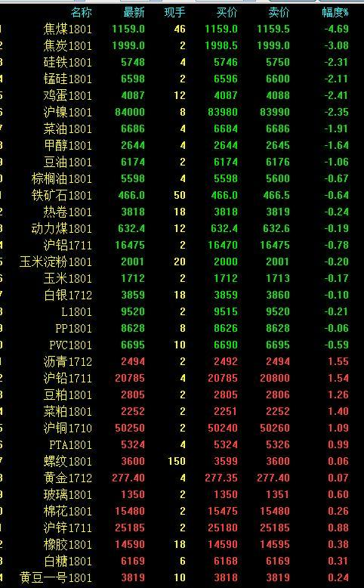This screenshot has width=364, height=588.
Task: Click the 白银1712 contract name
Action: pyautogui.click(x=67, y=295)
